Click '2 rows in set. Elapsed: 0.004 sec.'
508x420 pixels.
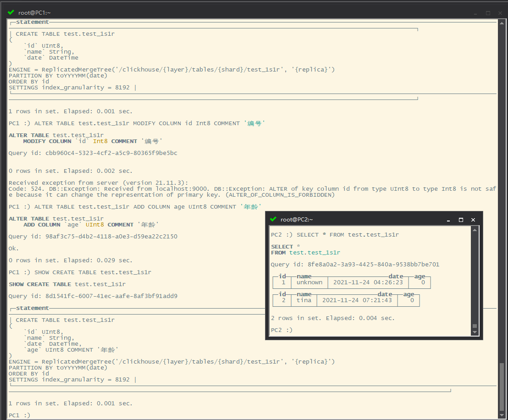coord(333,318)
